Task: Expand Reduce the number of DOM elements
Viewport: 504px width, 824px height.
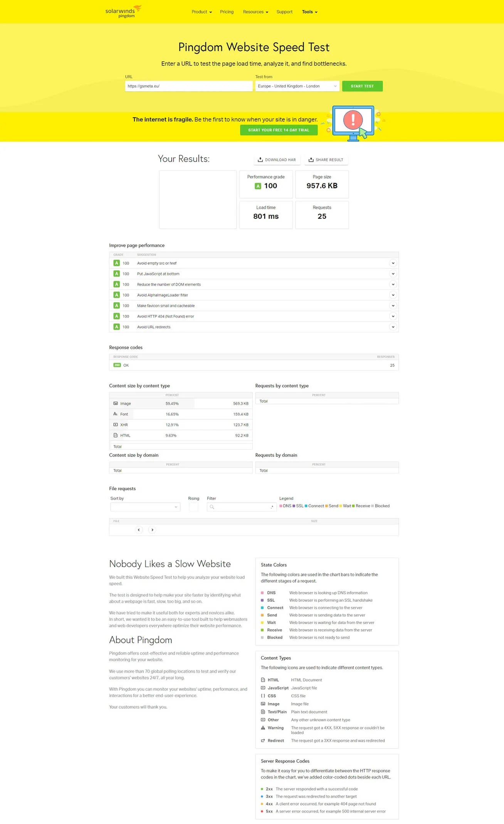Action: click(x=393, y=284)
